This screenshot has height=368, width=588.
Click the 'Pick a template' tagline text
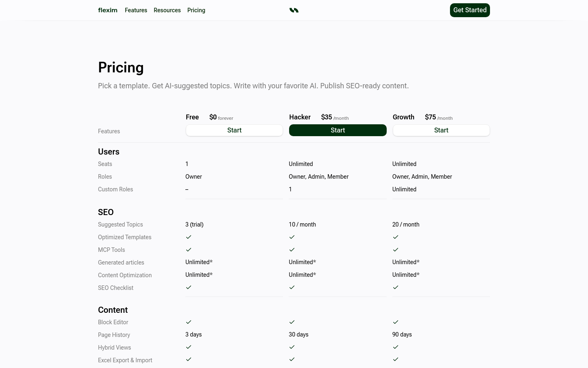tap(253, 86)
